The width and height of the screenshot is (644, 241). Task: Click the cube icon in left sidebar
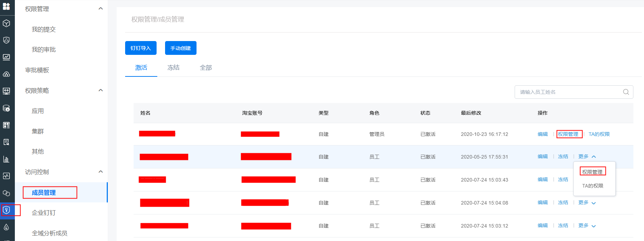[x=6, y=23]
